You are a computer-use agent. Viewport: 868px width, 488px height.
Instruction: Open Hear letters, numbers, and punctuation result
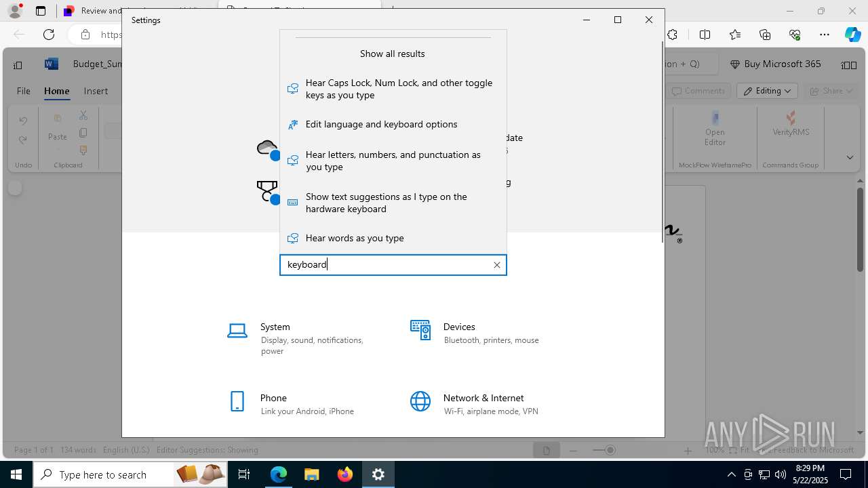(393, 161)
